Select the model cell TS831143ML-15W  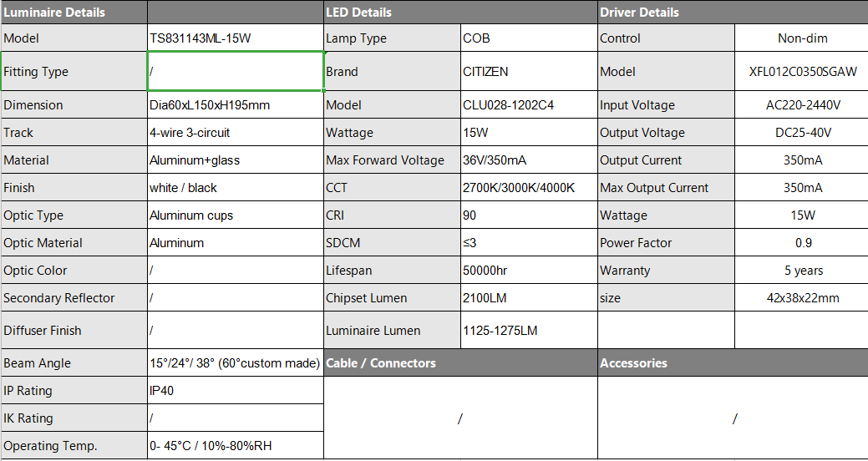(x=236, y=38)
